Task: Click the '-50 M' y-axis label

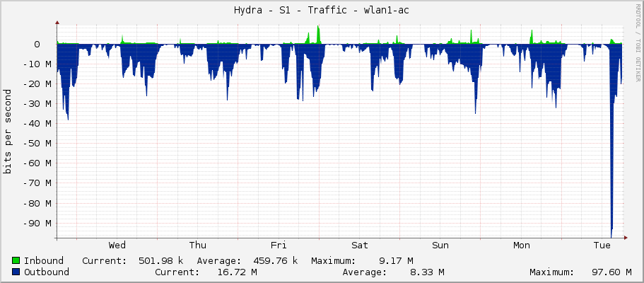Action: click(37, 144)
